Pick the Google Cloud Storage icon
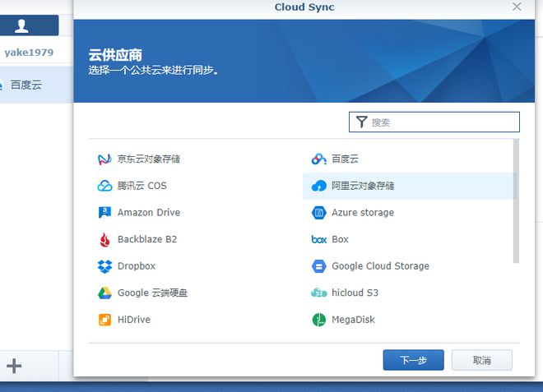The width and height of the screenshot is (543, 392). pyautogui.click(x=319, y=266)
